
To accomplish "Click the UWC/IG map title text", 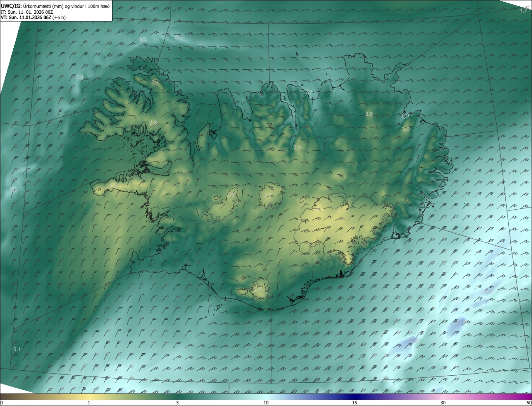I will point(55,6).
